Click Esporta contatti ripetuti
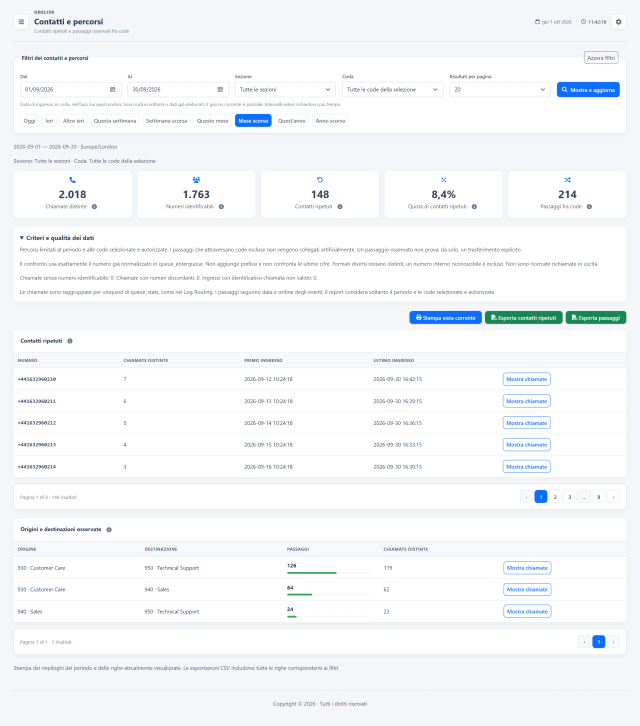 tap(524, 318)
